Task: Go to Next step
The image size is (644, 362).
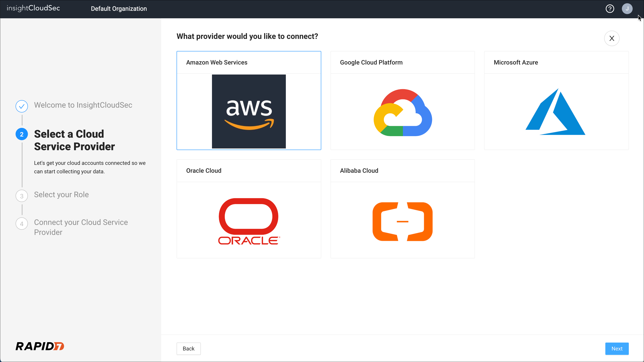Action: click(x=617, y=349)
